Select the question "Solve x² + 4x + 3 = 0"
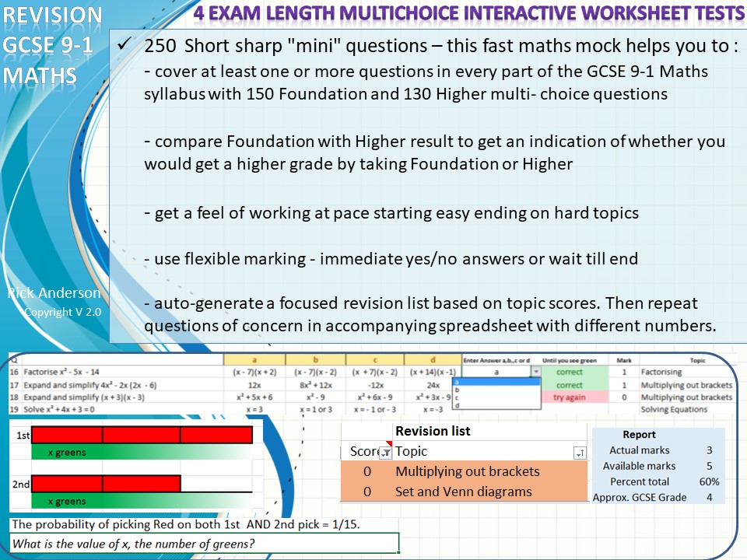The width and height of the screenshot is (747, 560). (59, 409)
